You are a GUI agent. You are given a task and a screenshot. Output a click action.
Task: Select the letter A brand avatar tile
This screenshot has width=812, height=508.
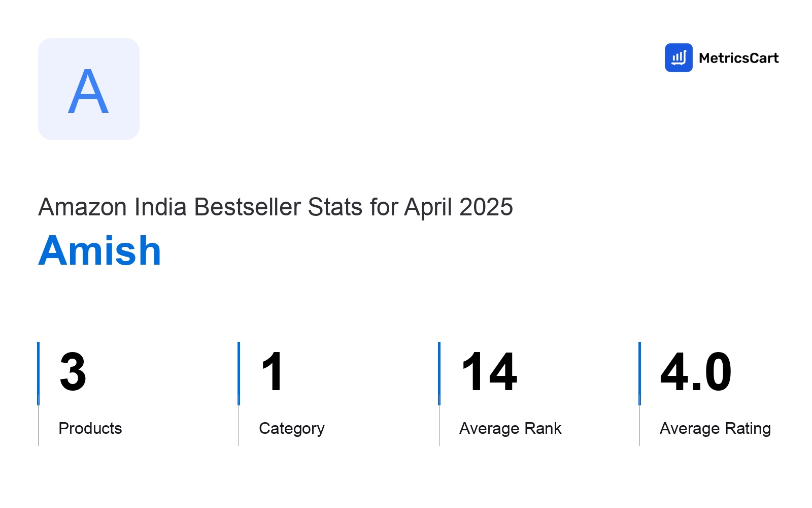pos(89,89)
